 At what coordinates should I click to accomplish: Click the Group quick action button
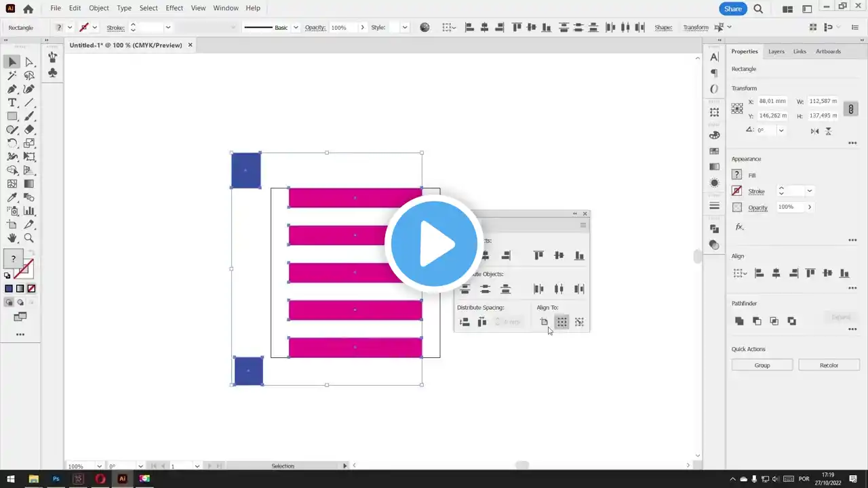[762, 365]
